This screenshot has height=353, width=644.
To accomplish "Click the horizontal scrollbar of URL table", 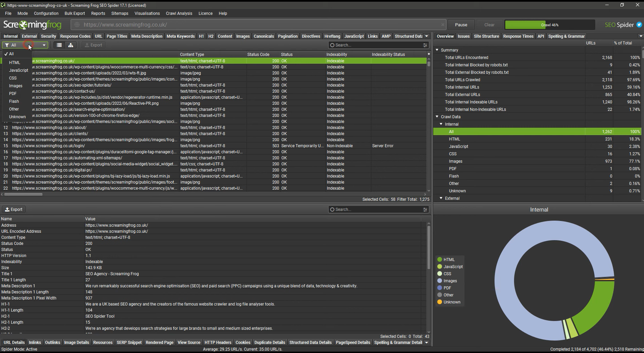I will 24,194.
